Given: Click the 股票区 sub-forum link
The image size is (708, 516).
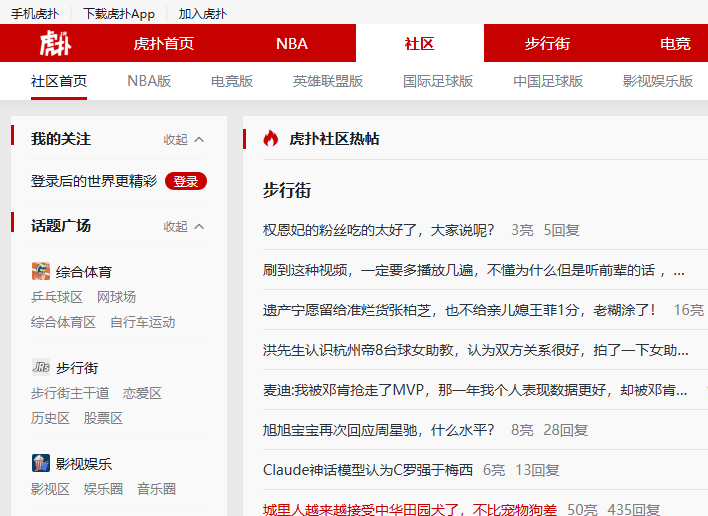Looking at the screenshot, I should pyautogui.click(x=103, y=418).
